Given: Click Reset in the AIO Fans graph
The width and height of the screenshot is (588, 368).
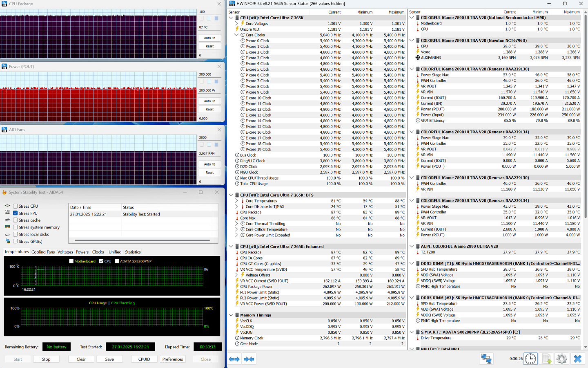Looking at the screenshot, I should coord(209,172).
